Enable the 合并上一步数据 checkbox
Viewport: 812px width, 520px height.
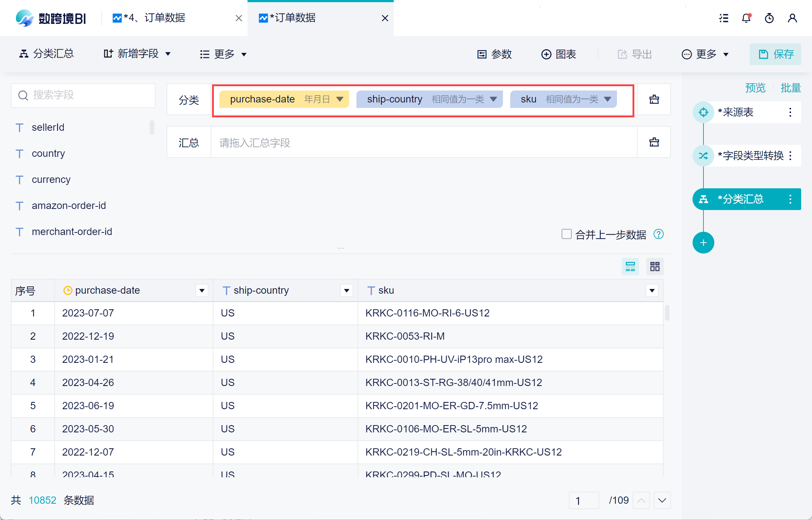tap(566, 234)
